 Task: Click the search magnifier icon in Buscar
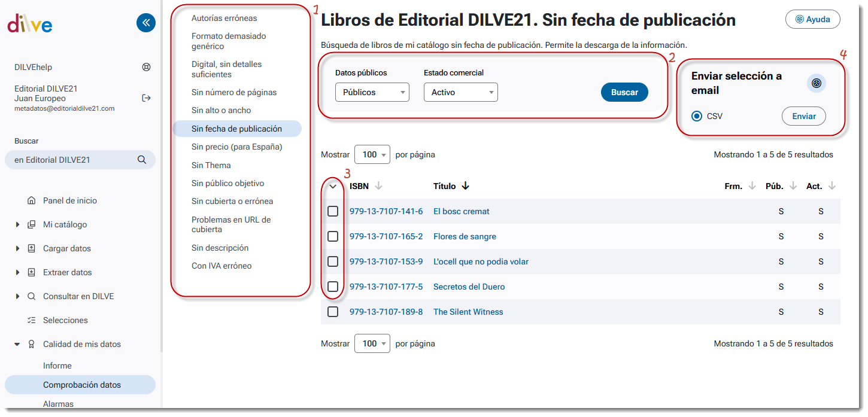[142, 160]
